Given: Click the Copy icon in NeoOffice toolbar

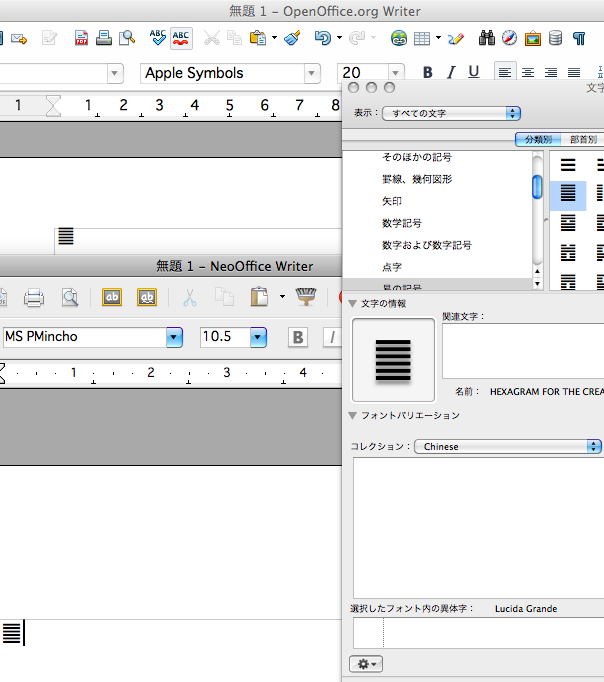Looking at the screenshot, I should (x=225, y=298).
